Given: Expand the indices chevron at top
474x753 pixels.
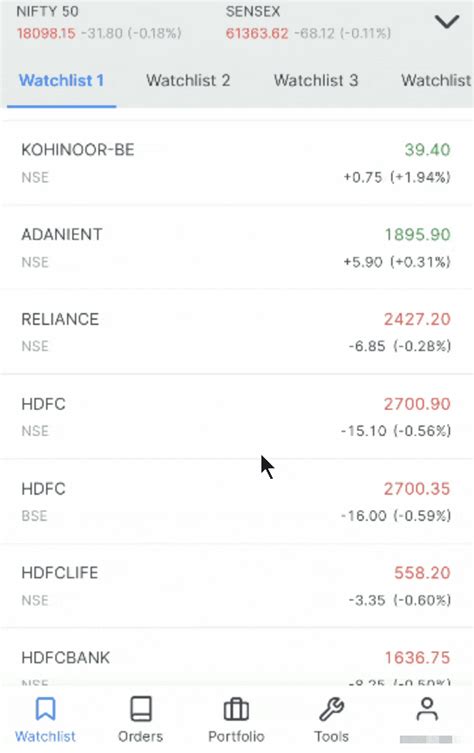Looking at the screenshot, I should coord(447,22).
